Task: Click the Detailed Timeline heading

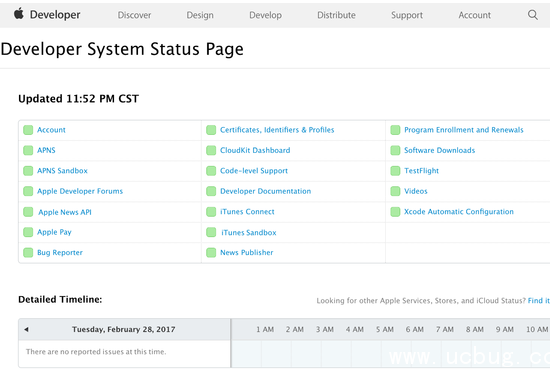Action: tap(60, 299)
